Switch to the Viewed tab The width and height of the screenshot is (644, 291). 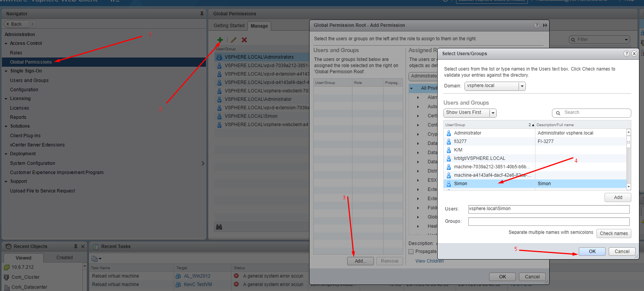pyautogui.click(x=23, y=258)
